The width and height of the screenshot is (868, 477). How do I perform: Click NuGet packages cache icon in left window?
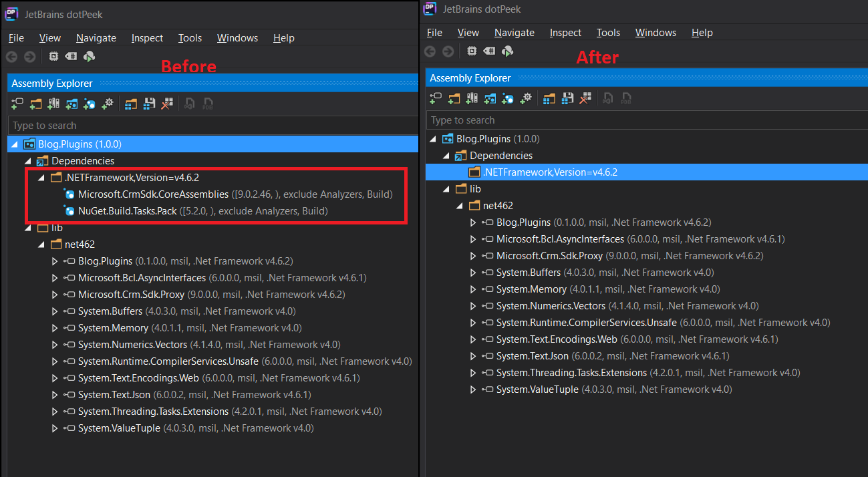tap(90, 104)
